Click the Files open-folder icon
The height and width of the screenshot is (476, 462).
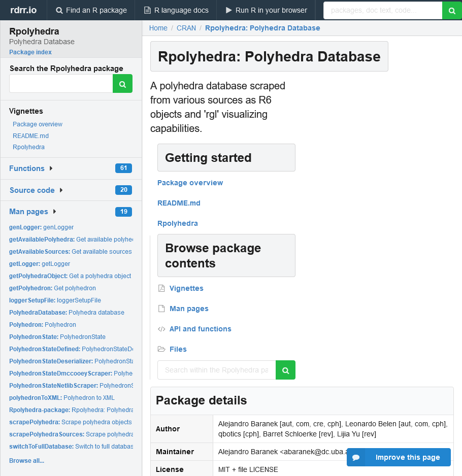point(161,349)
